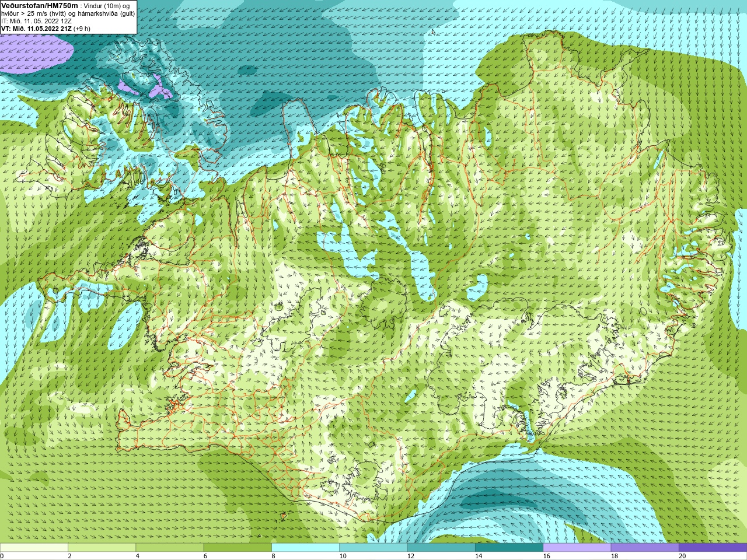Image resolution: width=747 pixels, height=560 pixels.
Task: Click the "10" label on the color scale
Action: point(343,556)
